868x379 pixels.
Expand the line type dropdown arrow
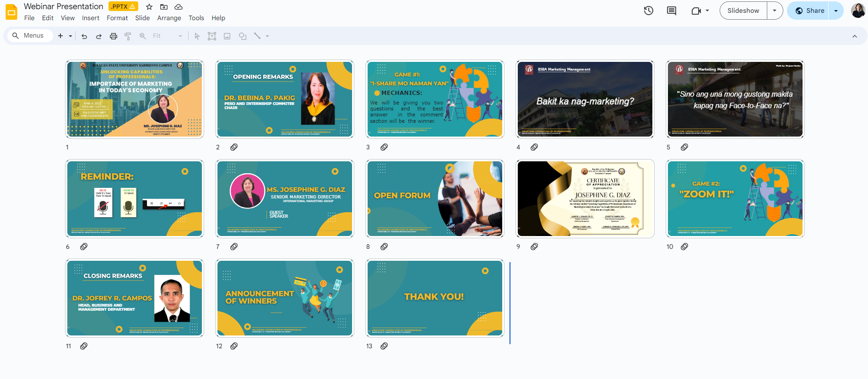point(267,36)
